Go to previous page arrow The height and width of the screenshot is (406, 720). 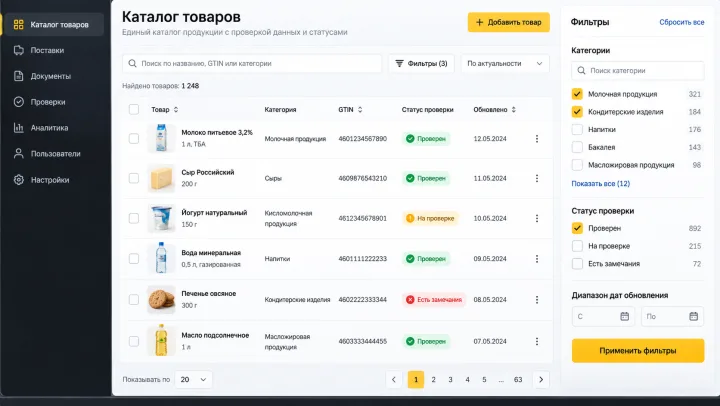pyautogui.click(x=394, y=379)
